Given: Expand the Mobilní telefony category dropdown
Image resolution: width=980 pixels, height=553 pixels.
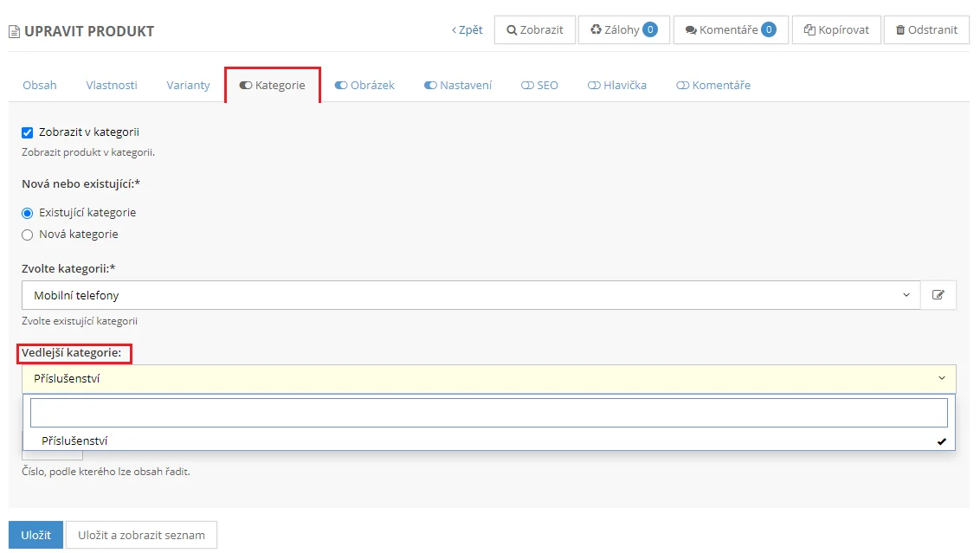Looking at the screenshot, I should pos(471,295).
